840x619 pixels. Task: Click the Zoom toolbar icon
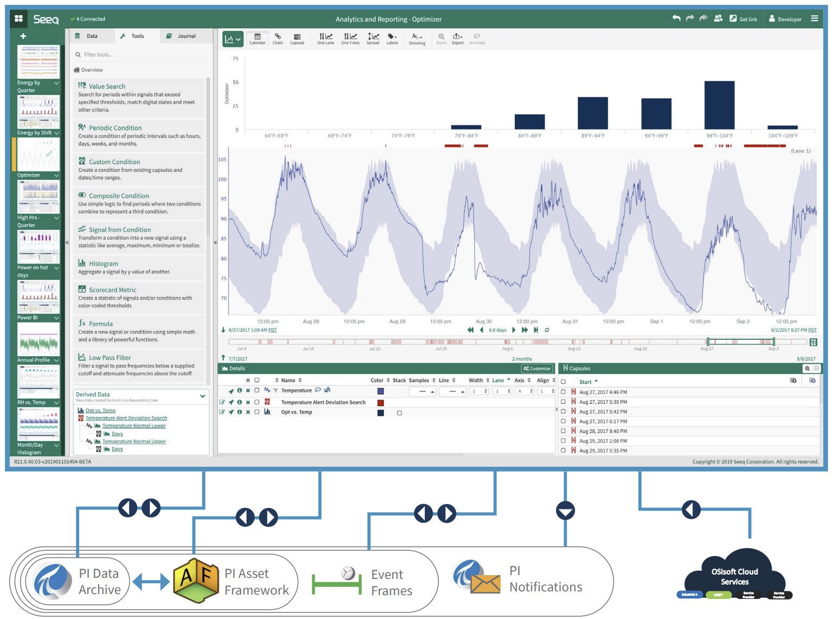click(x=441, y=38)
